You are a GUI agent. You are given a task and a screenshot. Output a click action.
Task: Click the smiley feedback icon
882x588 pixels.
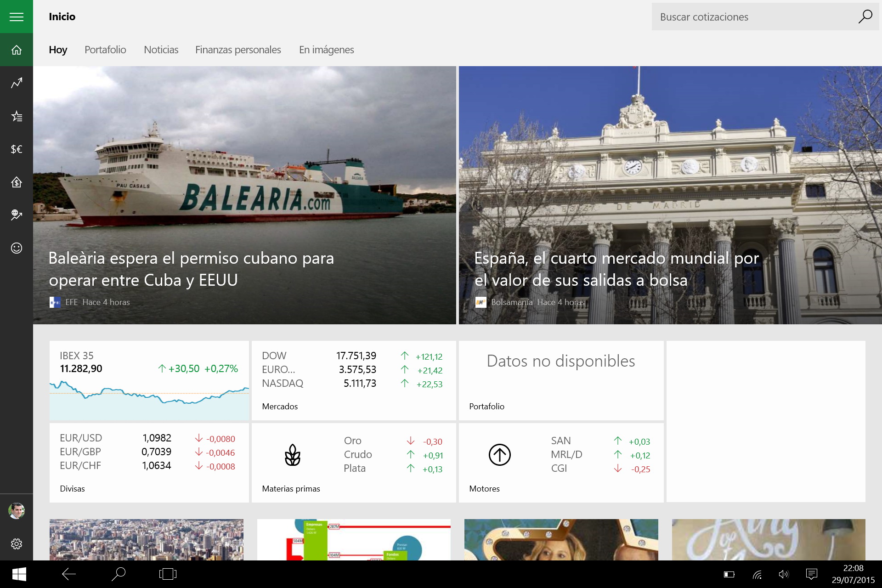click(x=17, y=248)
